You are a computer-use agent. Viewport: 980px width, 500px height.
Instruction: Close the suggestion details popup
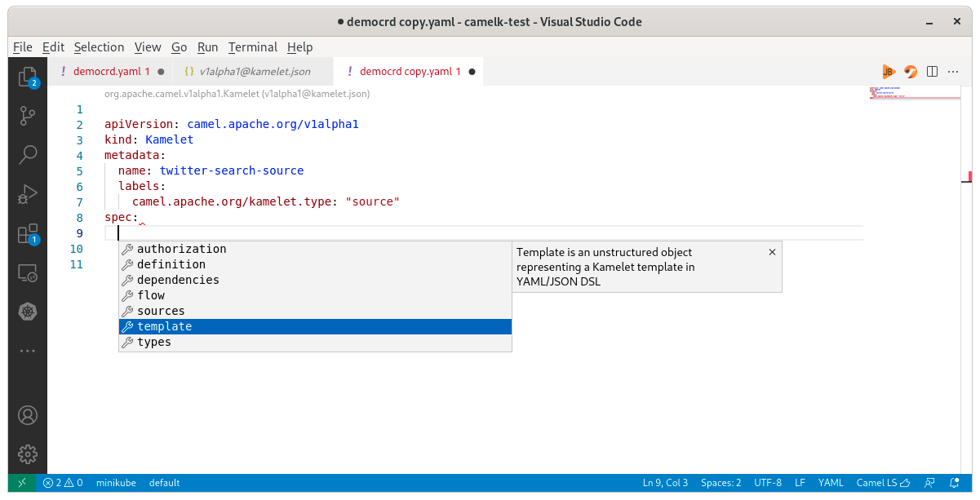click(x=772, y=253)
